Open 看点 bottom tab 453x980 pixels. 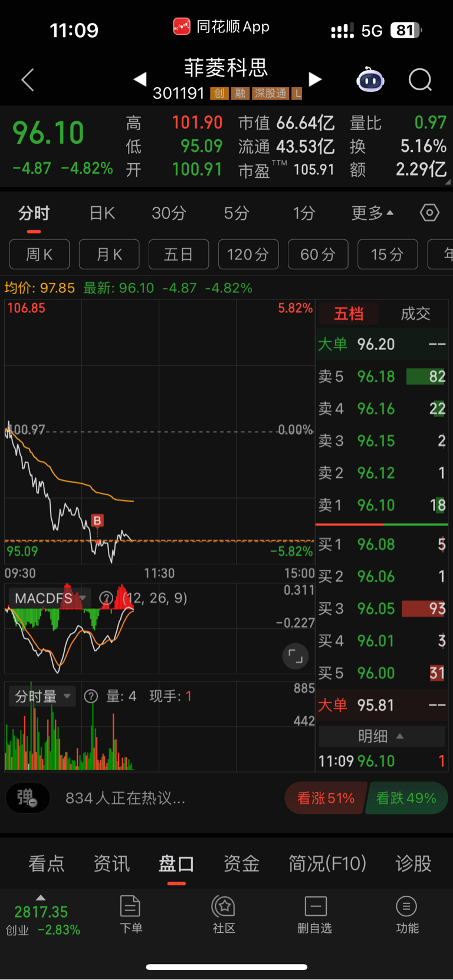47,863
